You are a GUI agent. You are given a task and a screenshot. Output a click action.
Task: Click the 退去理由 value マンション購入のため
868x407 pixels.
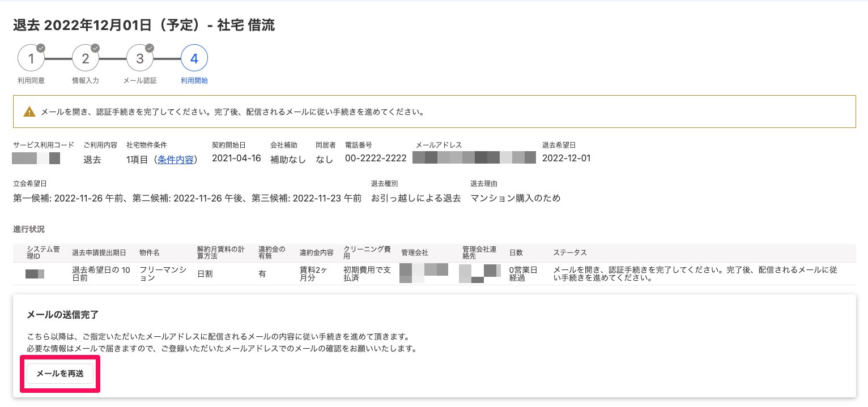[516, 198]
